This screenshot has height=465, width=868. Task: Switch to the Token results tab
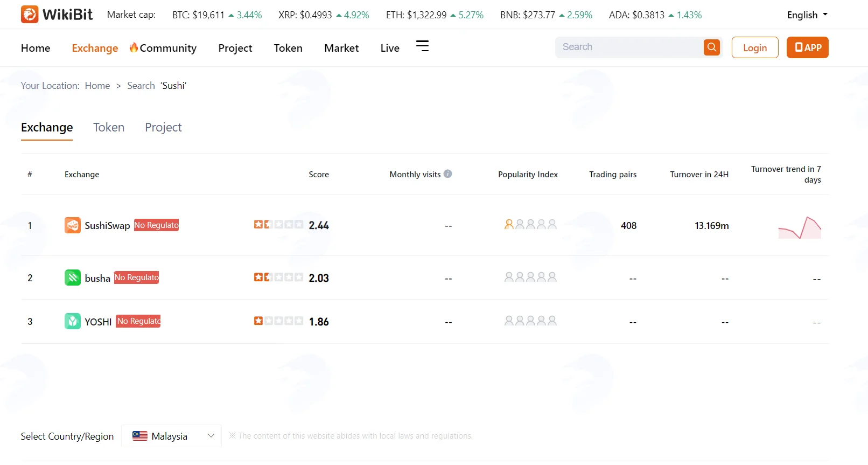[x=109, y=127]
